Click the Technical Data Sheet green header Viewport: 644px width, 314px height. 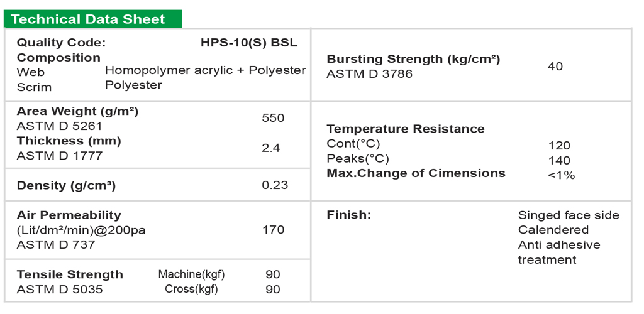point(88,19)
